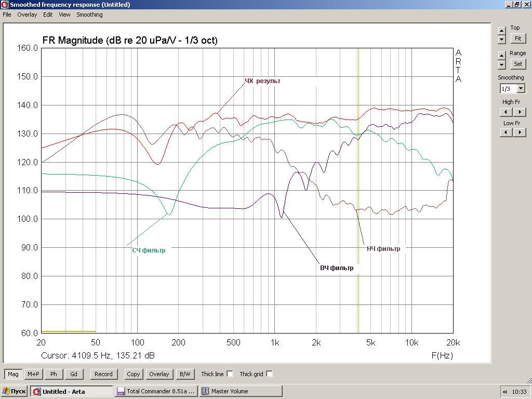Open the Edit menu
Viewport: 532px width, 399px height.
pos(48,15)
